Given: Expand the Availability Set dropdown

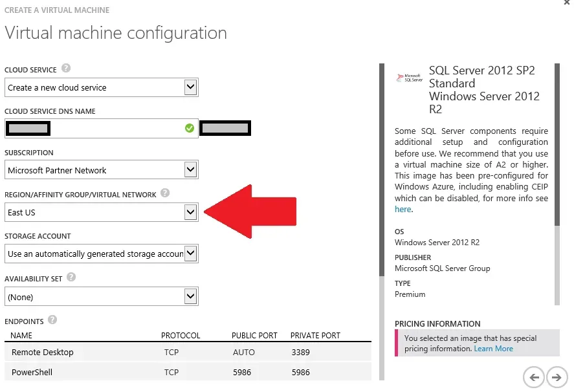Looking at the screenshot, I should (x=190, y=296).
